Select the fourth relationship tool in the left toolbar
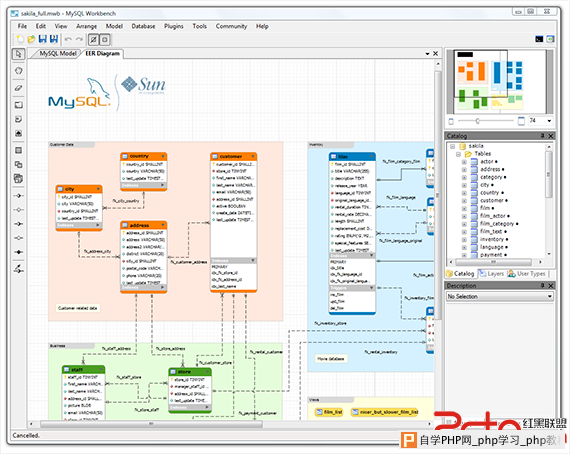The image size is (570, 454). [x=19, y=238]
